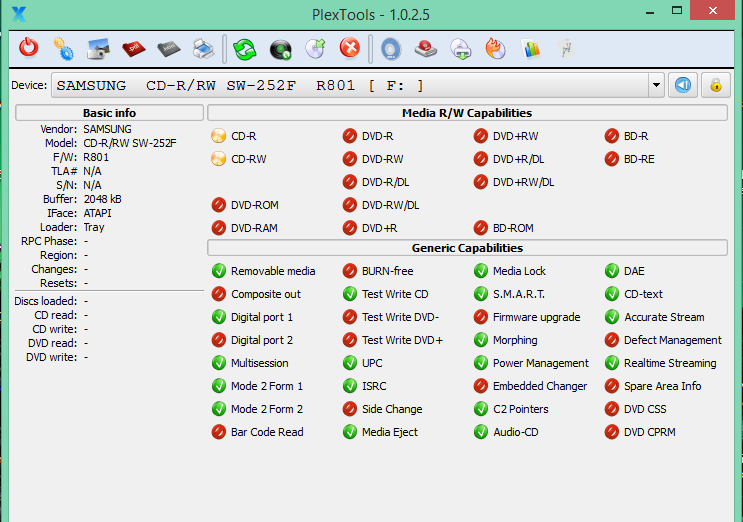Click the green refresh arrows icon

pos(245,49)
